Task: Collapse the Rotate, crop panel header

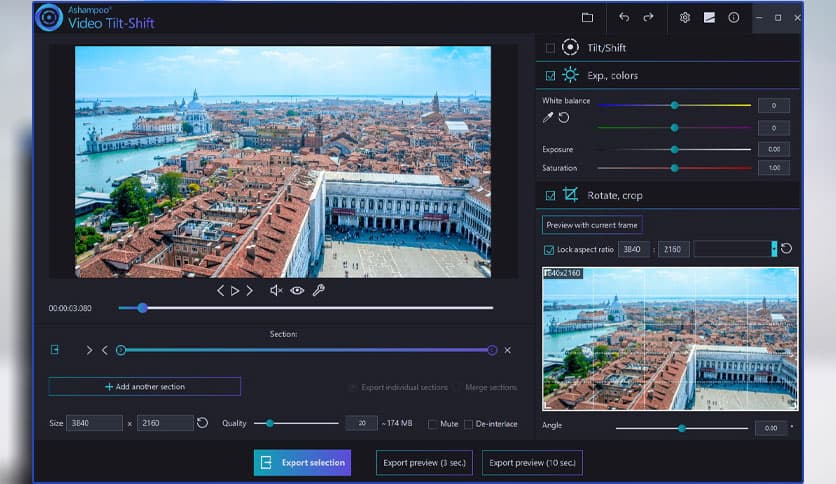Action: pyautogui.click(x=668, y=195)
